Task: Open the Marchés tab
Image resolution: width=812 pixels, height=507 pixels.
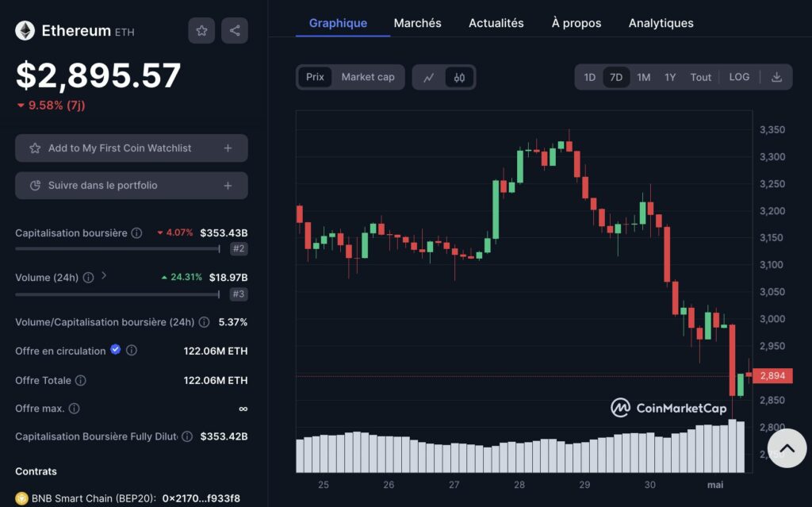Action: click(417, 23)
